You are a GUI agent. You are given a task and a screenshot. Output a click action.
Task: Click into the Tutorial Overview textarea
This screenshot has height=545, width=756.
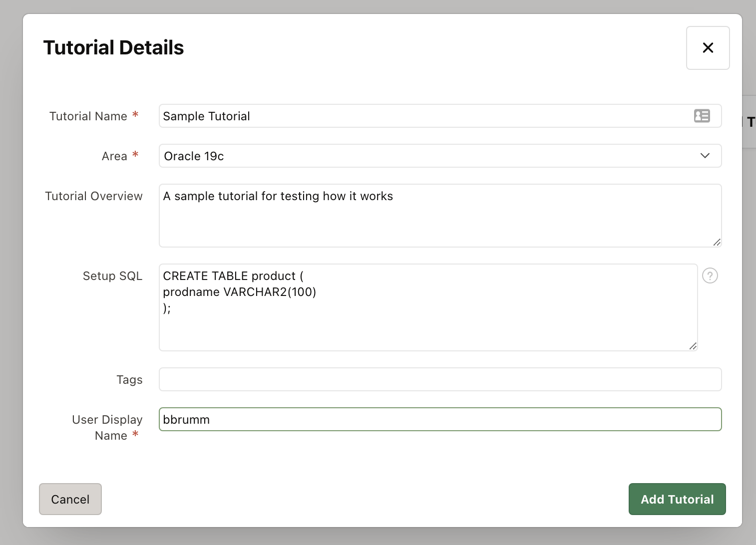coord(439,220)
